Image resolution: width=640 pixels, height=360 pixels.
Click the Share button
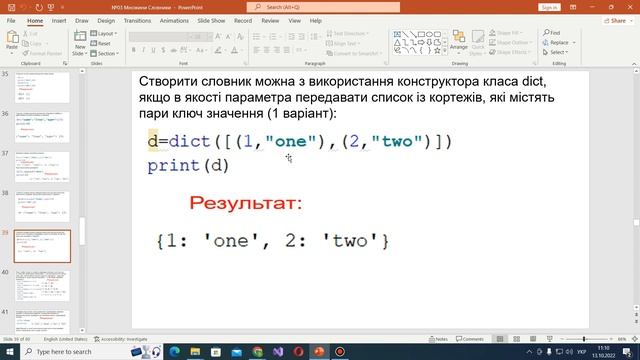tap(617, 20)
